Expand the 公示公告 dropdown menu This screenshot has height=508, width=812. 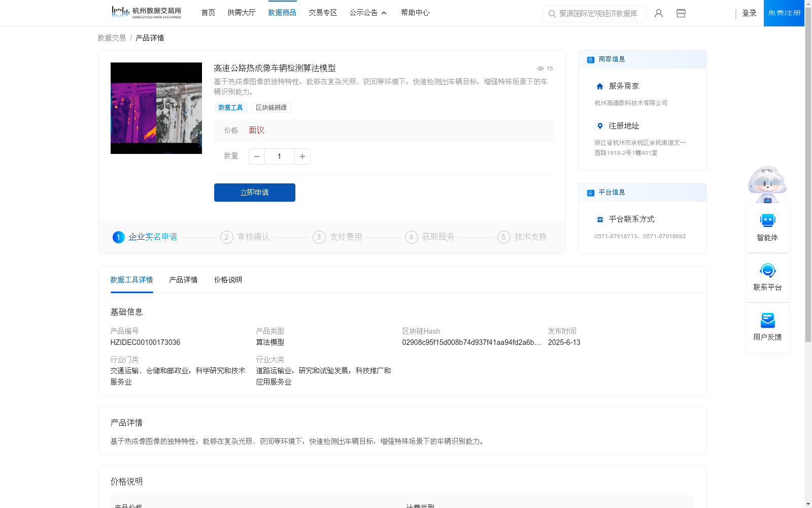tap(368, 13)
